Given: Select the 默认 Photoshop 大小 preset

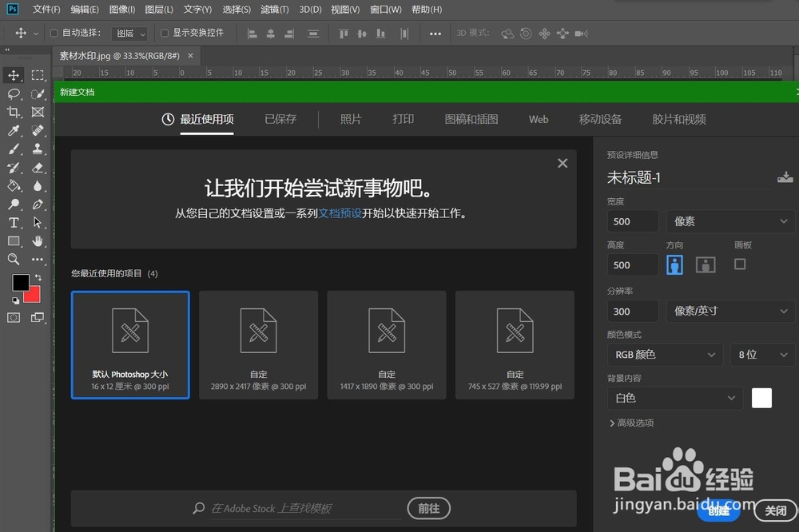Looking at the screenshot, I should tap(130, 345).
